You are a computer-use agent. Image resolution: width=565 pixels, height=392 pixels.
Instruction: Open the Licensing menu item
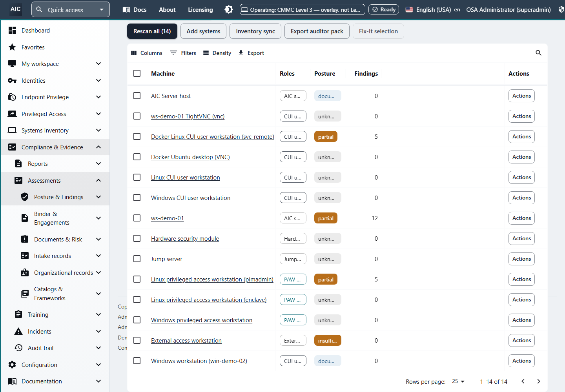click(200, 9)
